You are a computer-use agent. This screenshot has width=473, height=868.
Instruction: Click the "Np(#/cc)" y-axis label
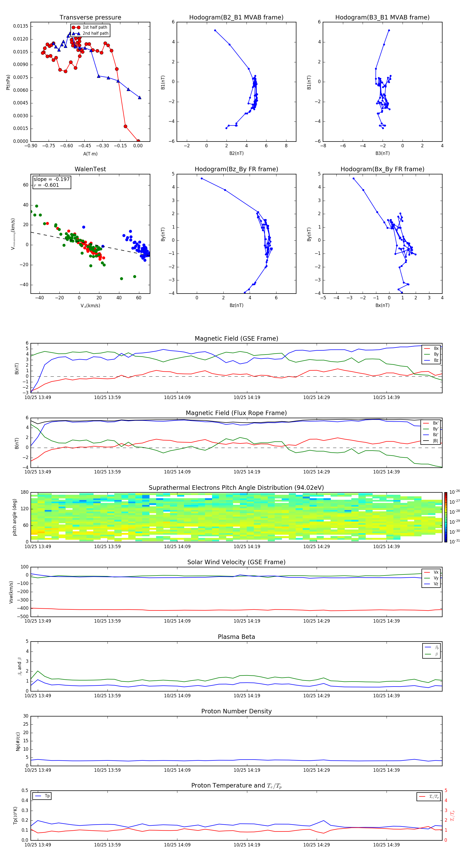click(18, 741)
